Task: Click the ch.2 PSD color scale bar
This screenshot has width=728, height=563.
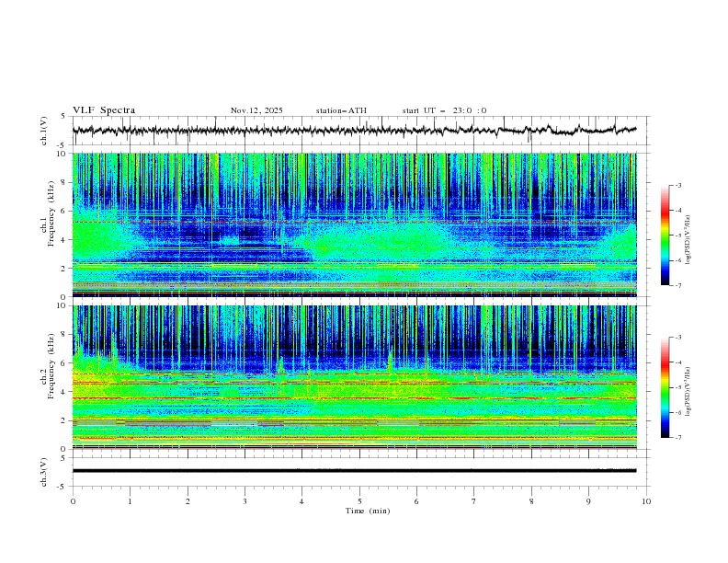Action: (x=665, y=387)
